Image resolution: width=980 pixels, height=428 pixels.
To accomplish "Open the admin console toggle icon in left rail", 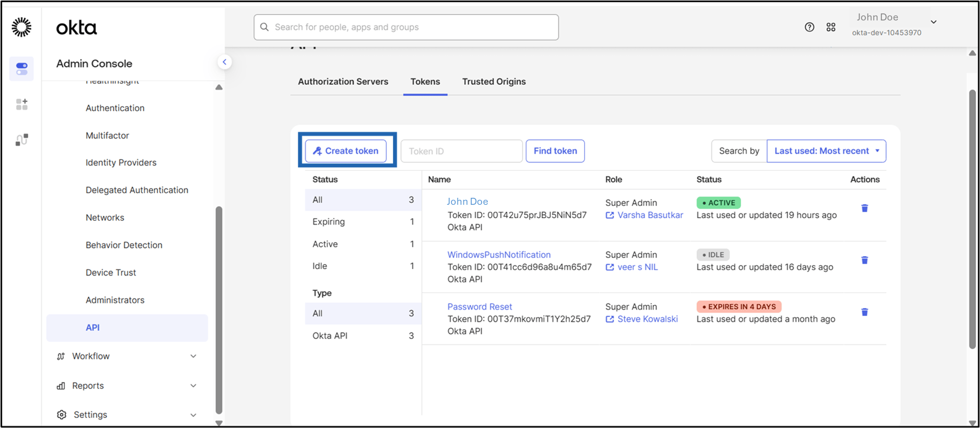I will pos(21,69).
